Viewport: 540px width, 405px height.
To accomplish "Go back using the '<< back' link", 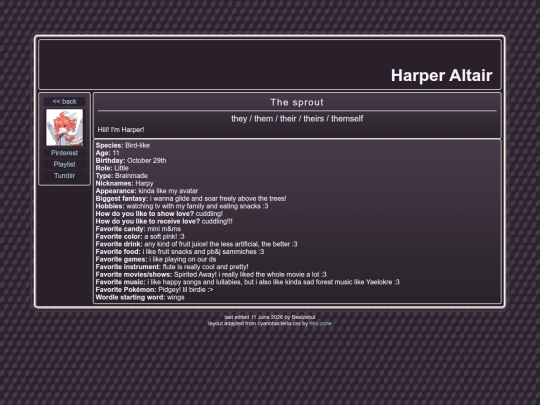I will point(64,102).
